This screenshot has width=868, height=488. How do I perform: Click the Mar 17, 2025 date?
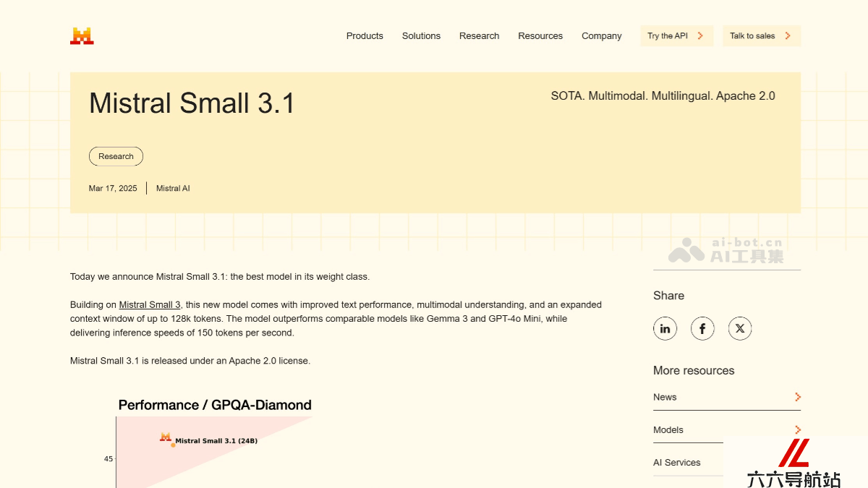[113, 188]
